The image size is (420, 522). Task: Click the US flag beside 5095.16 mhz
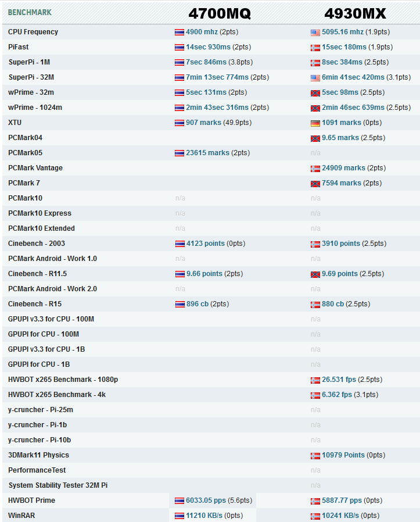(x=315, y=33)
